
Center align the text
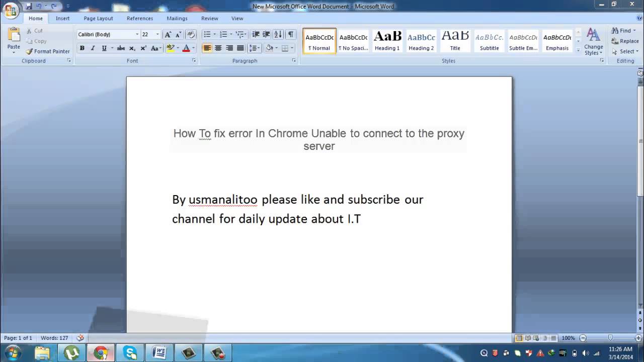218,48
